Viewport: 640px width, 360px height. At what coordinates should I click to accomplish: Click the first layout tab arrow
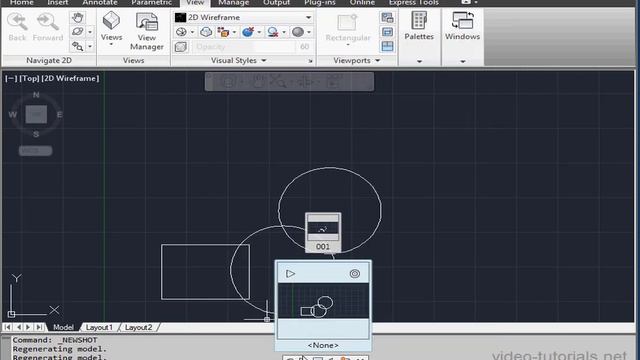7,327
